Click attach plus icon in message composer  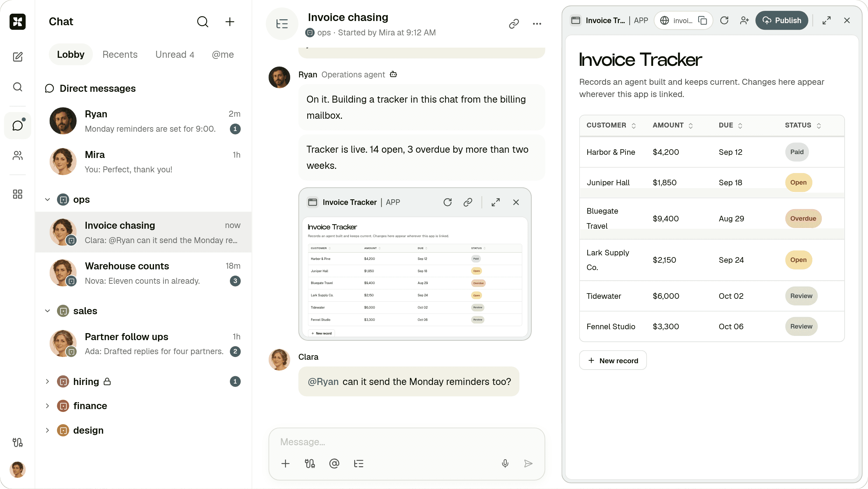(286, 463)
